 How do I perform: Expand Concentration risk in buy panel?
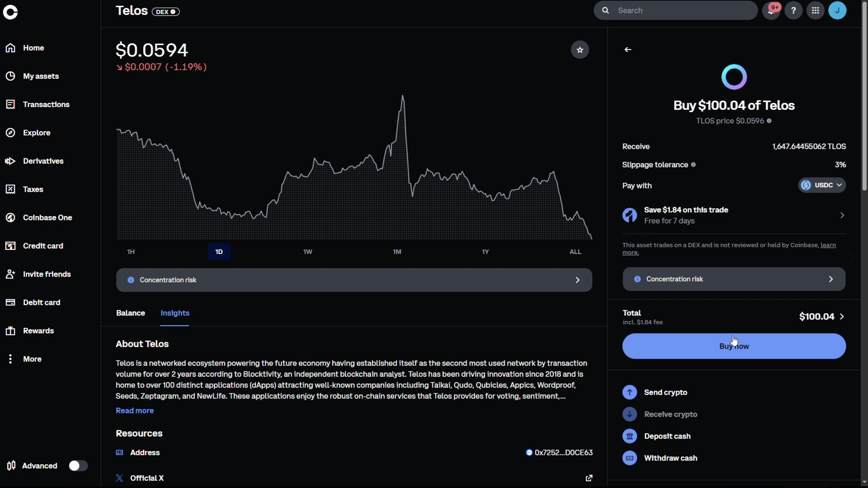click(734, 279)
